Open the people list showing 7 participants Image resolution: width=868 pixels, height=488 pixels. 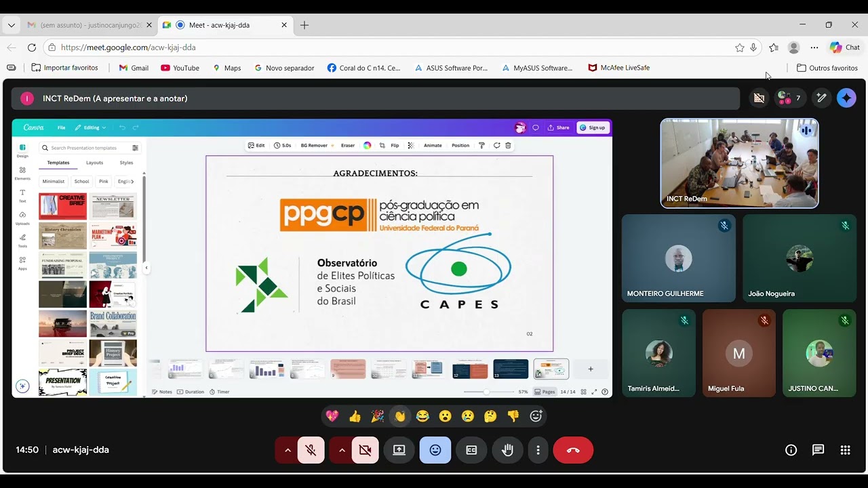[x=789, y=98]
